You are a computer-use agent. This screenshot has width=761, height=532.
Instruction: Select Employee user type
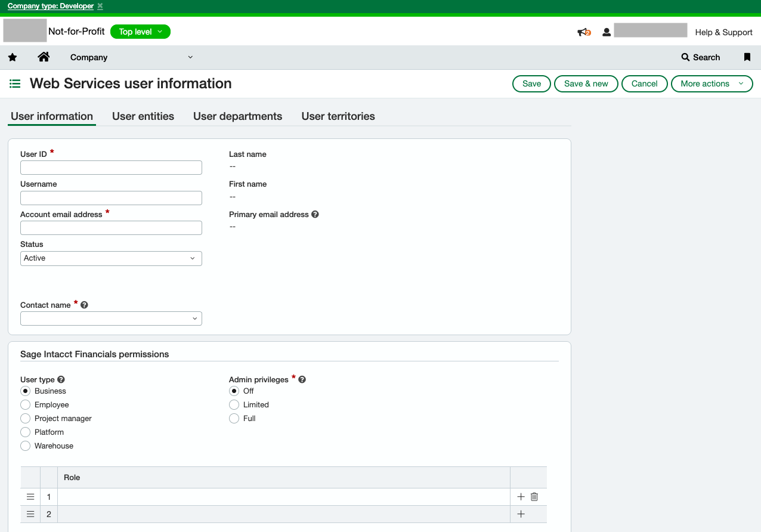[25, 405]
